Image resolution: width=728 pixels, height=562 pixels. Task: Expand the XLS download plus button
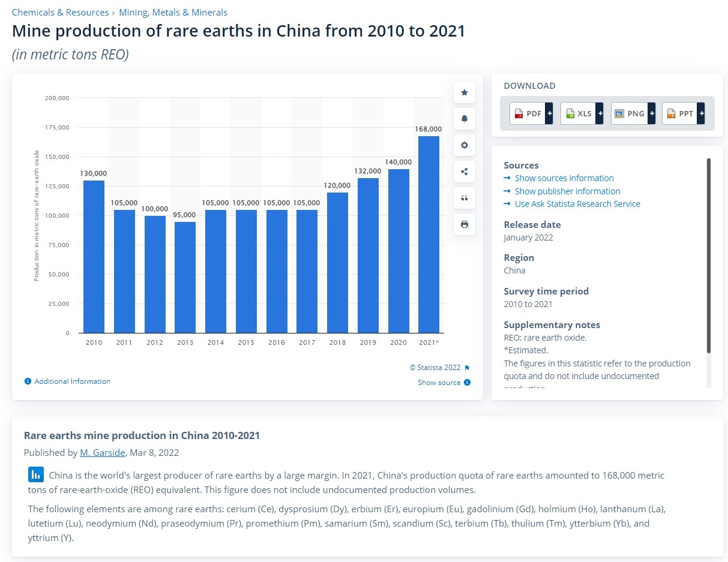pos(599,113)
